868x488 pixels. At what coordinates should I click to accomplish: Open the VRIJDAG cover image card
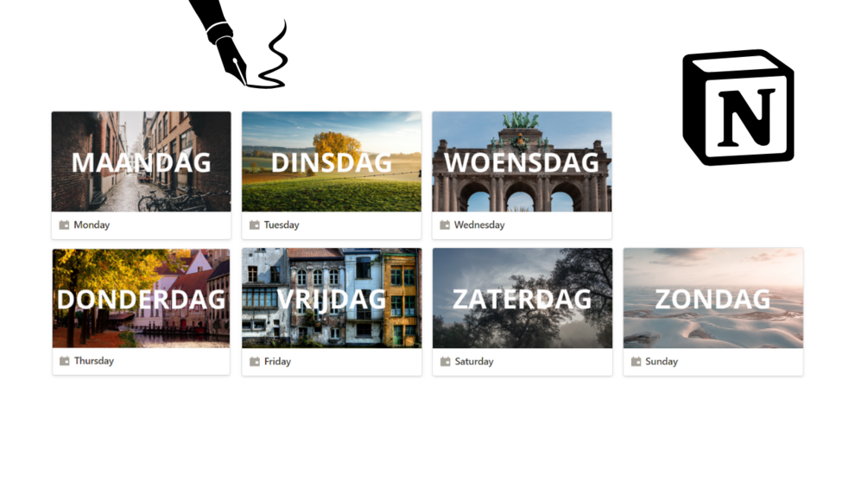[332, 298]
